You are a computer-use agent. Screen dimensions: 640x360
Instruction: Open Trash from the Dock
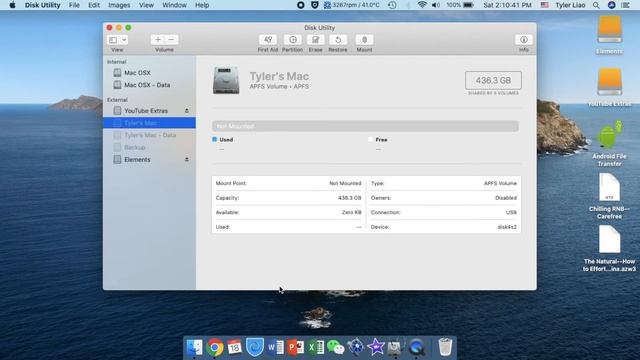click(x=445, y=347)
